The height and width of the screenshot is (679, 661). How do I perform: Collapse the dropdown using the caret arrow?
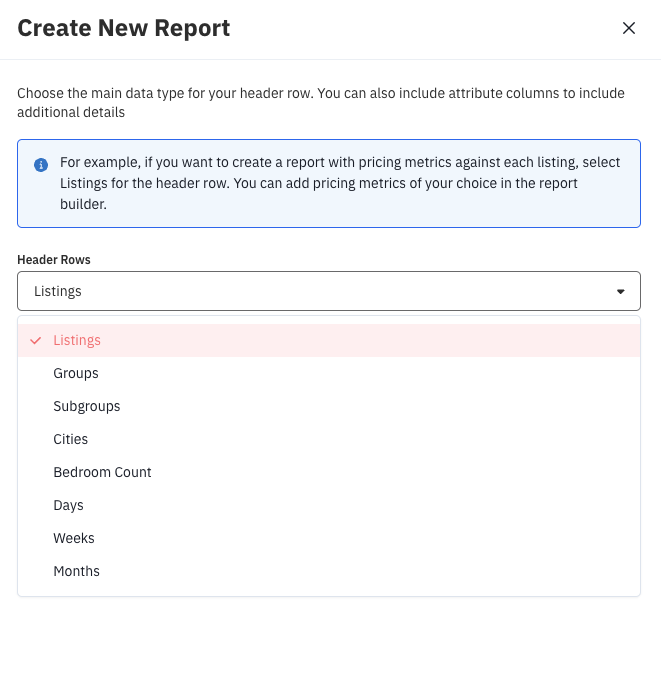click(x=620, y=292)
